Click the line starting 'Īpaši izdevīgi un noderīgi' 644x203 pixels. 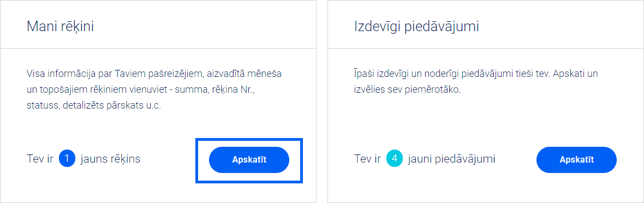point(476,74)
